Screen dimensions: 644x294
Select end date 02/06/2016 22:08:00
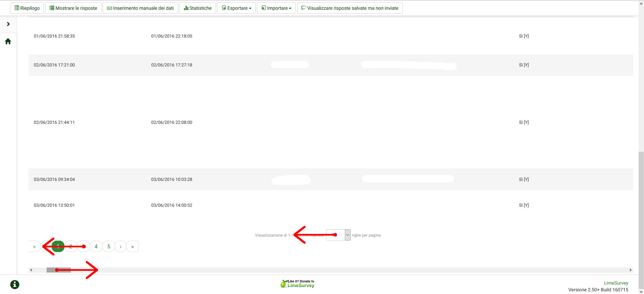pyautogui.click(x=172, y=122)
